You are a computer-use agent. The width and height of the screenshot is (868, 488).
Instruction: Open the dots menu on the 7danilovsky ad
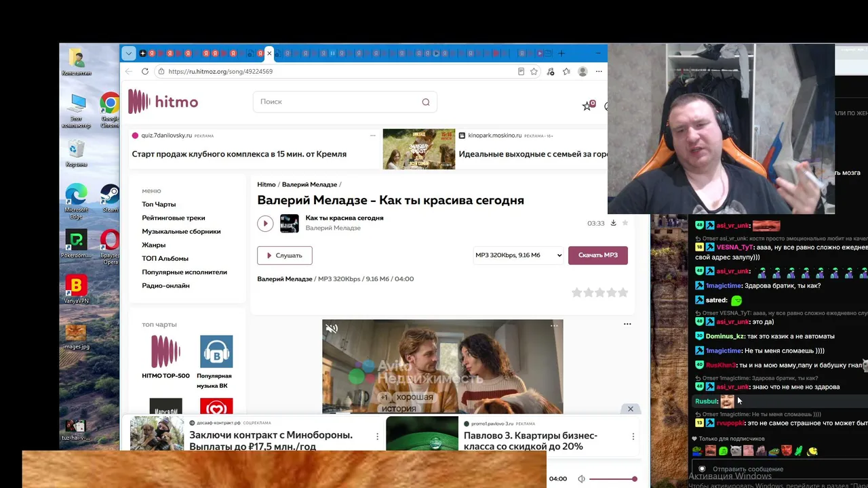pyautogui.click(x=373, y=136)
